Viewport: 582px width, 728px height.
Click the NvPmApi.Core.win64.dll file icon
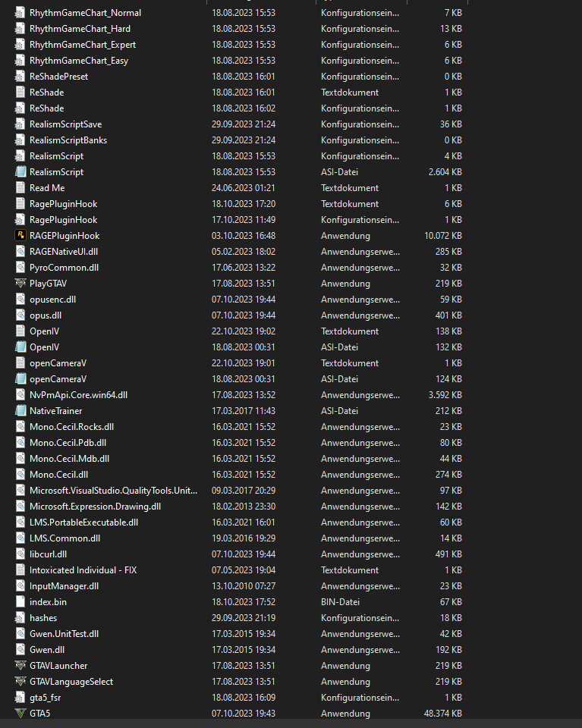pos(20,394)
